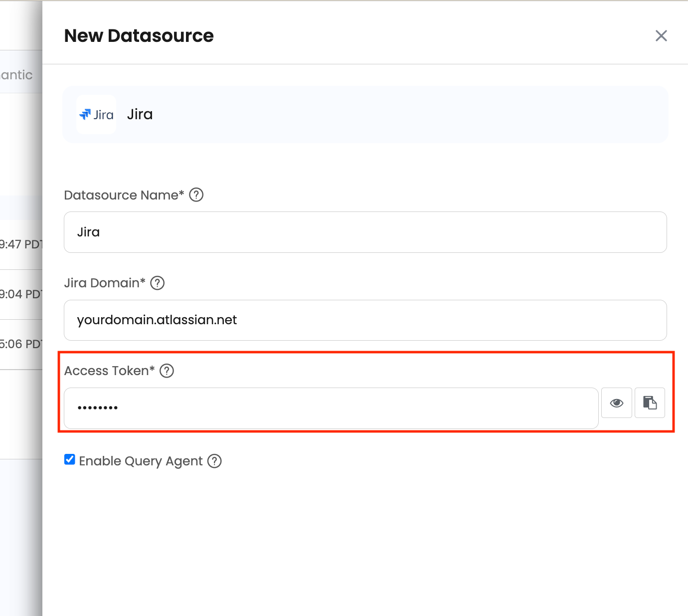The image size is (688, 616).
Task: Focus the Access Token password field
Action: 331,408
